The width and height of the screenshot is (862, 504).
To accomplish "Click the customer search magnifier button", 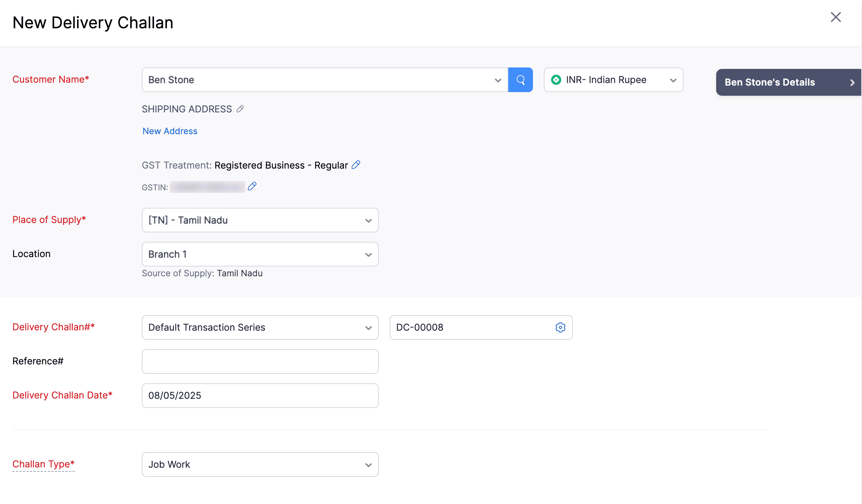I will click(x=520, y=80).
